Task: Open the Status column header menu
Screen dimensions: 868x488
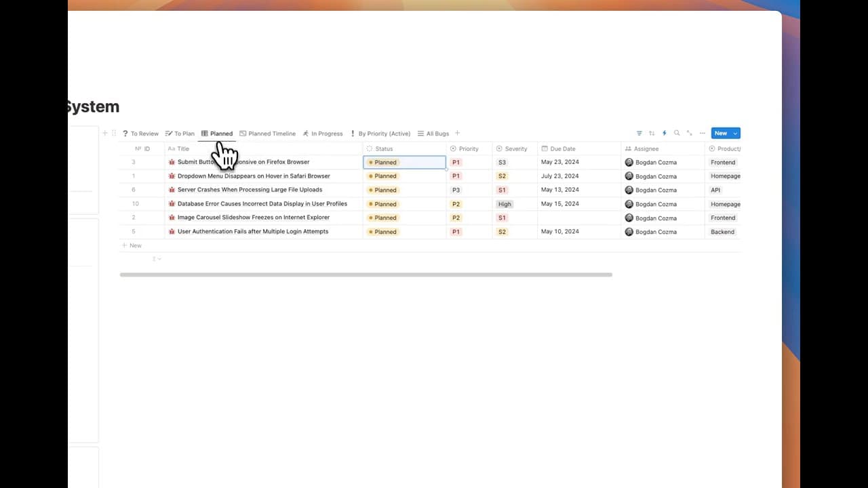Action: [x=384, y=148]
